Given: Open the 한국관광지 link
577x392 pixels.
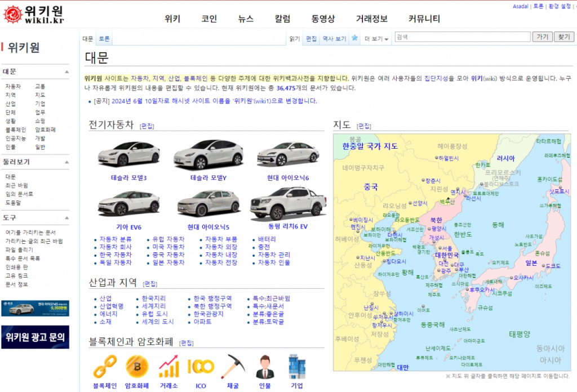Looking at the screenshot, I should (x=208, y=314).
